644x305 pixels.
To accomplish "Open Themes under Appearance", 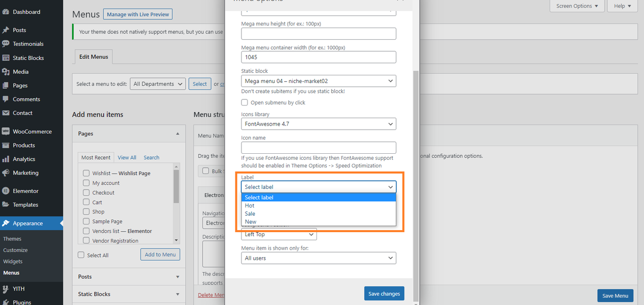I will (12, 239).
